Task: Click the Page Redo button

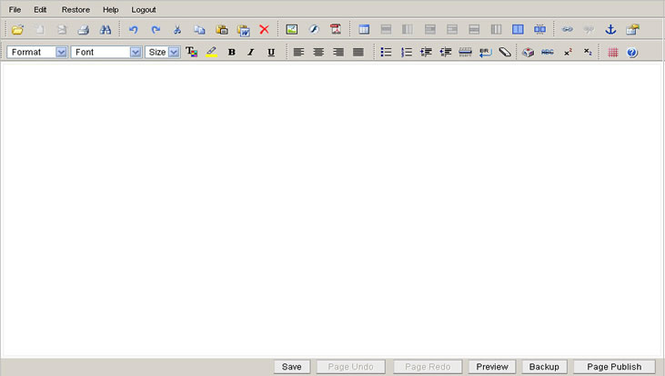Action: pos(428,367)
